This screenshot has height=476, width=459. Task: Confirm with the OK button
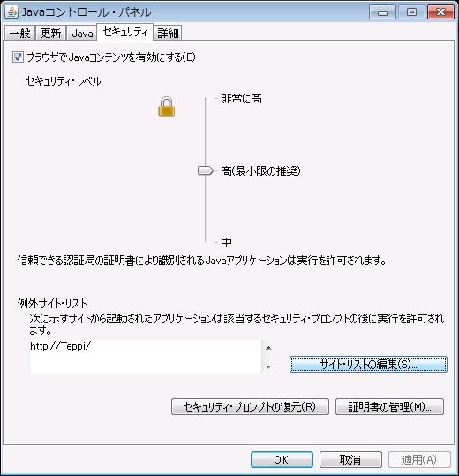[x=282, y=459]
